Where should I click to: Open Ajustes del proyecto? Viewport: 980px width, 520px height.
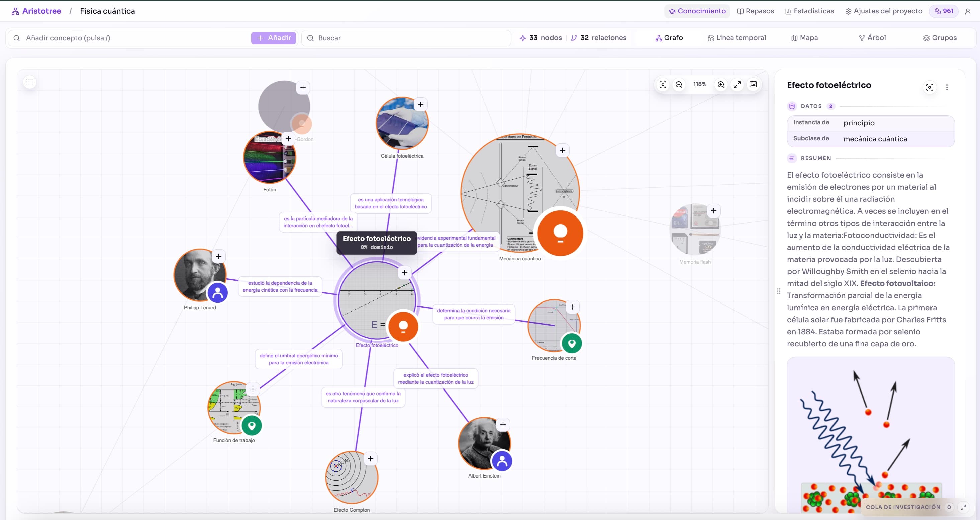(883, 11)
